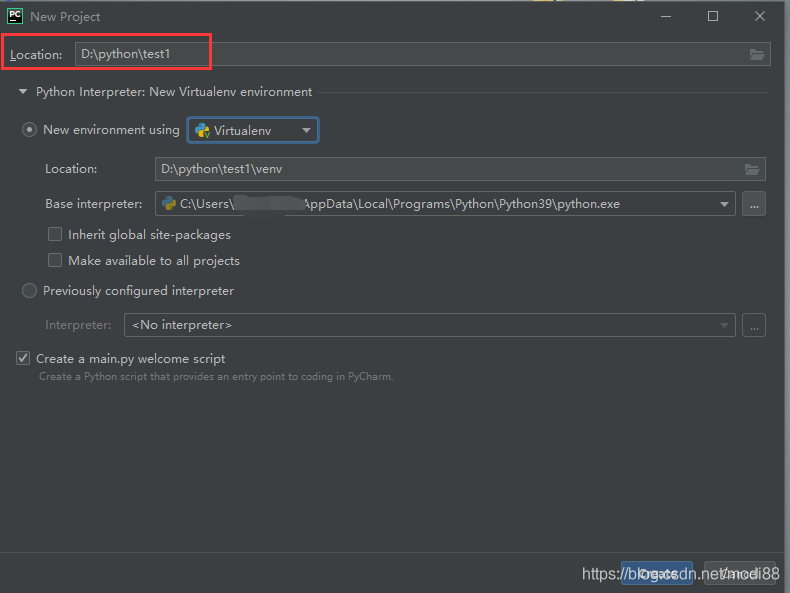This screenshot has width=790, height=593.
Task: Check Make available to all projects
Action: tap(55, 261)
